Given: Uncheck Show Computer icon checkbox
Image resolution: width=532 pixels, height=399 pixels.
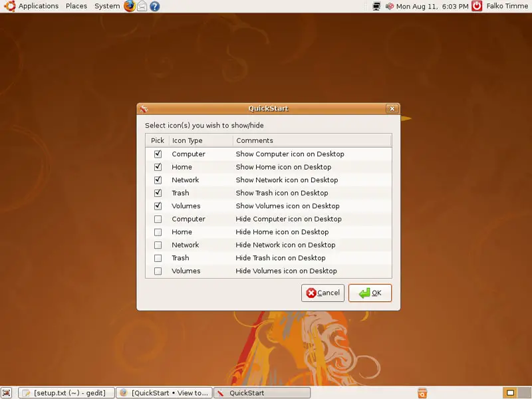Looking at the screenshot, I should click(x=158, y=154).
